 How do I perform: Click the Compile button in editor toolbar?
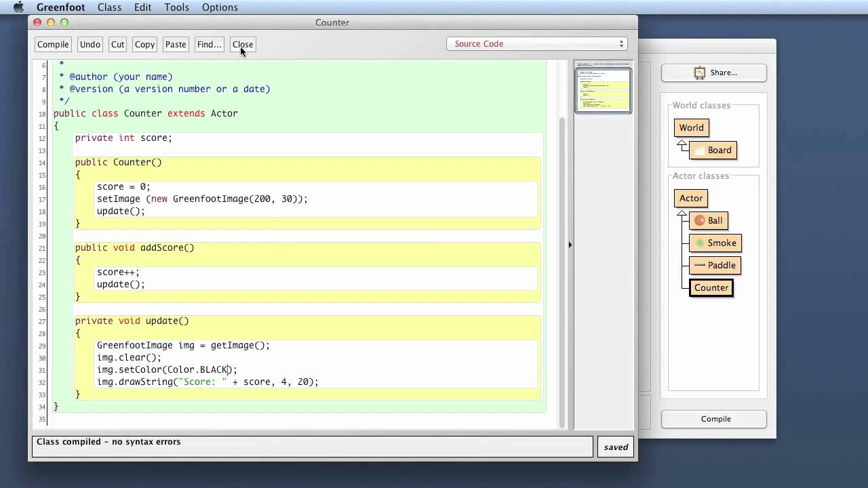point(53,44)
